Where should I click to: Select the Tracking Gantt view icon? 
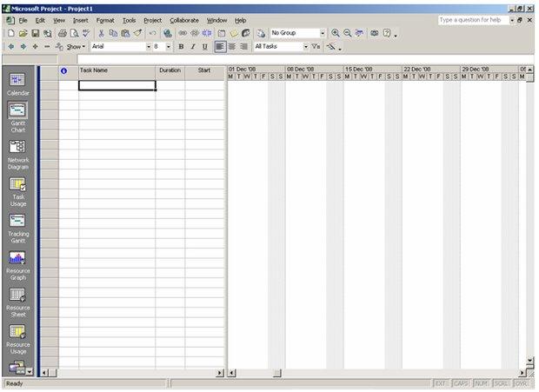(17, 221)
